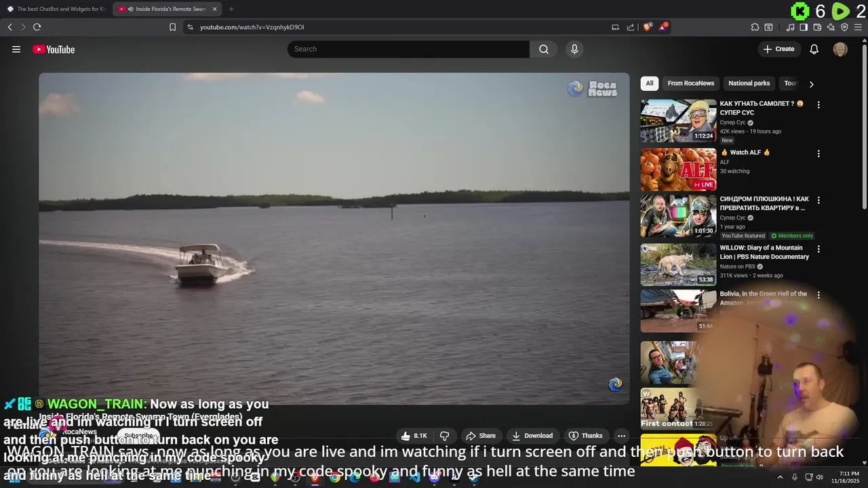Click the Download button under video
Image resolution: width=868 pixels, height=488 pixels.
(532, 436)
